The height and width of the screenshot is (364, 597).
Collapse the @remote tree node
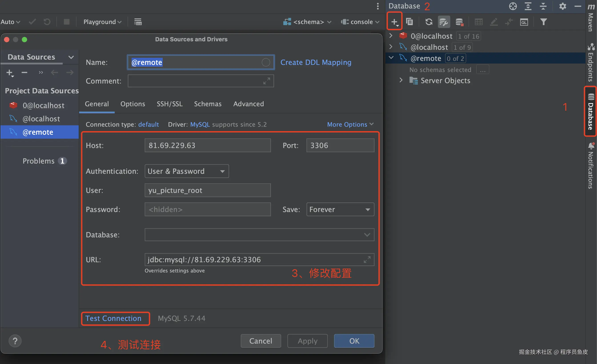tap(391, 58)
